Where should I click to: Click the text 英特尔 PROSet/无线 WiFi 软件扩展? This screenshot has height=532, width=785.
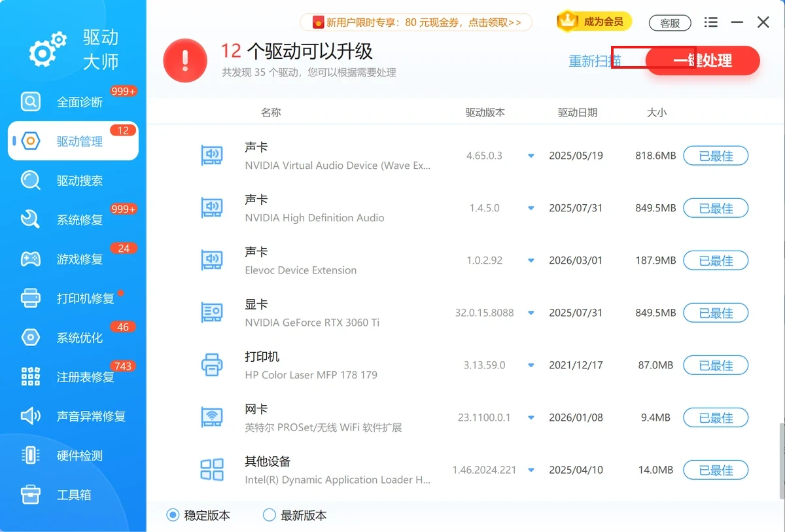(323, 427)
